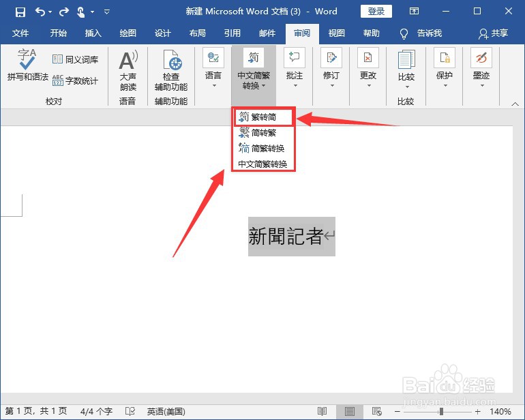
Task: Switch to Read Mode view icon
Action: (322, 411)
